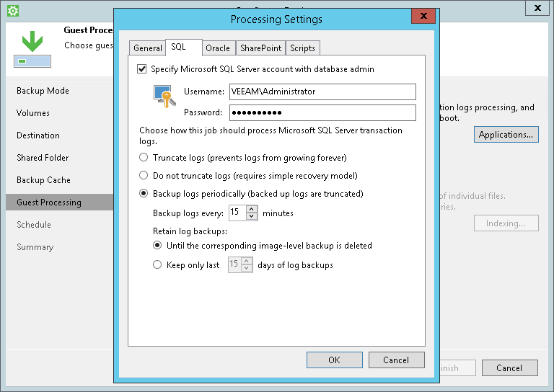Click Indexing button in wizard window
This screenshot has width=554, height=392.
(x=506, y=223)
